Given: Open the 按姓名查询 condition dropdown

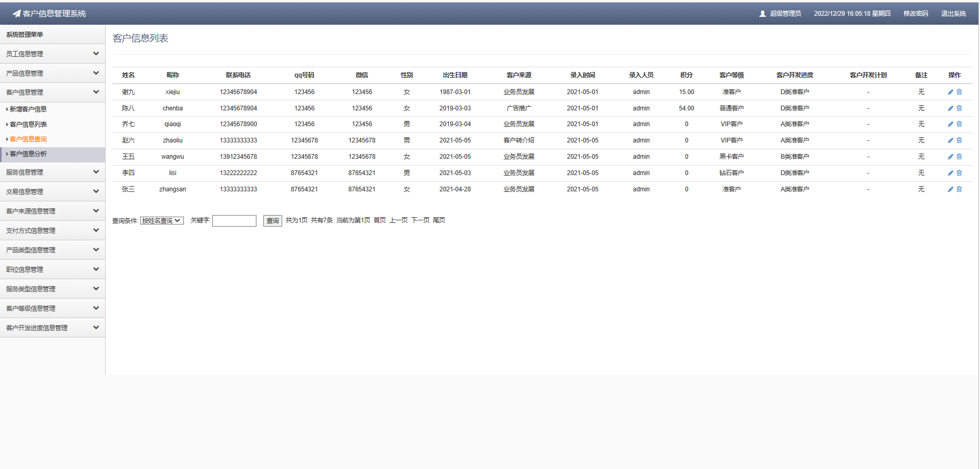Looking at the screenshot, I should tap(162, 221).
